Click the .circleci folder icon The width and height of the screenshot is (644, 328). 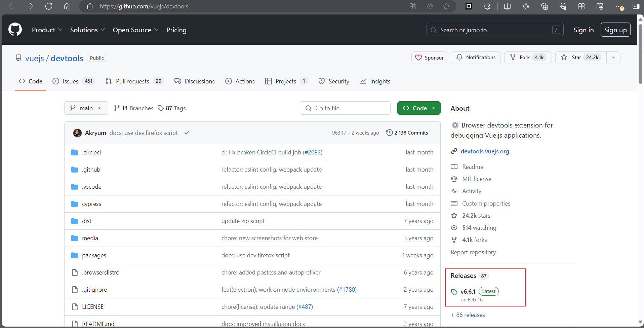point(75,152)
